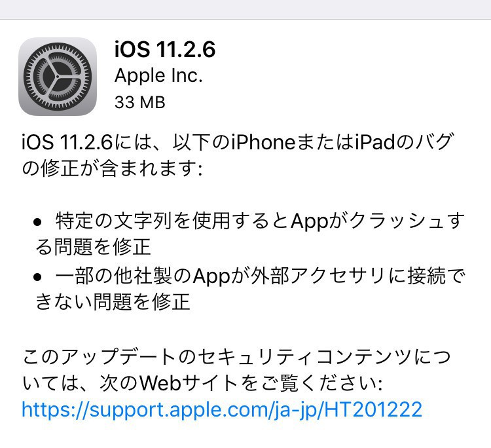Viewport: 491px width, 448px height.
Task: Select the 外部アクセサリ connection fix text
Action: pos(249,289)
